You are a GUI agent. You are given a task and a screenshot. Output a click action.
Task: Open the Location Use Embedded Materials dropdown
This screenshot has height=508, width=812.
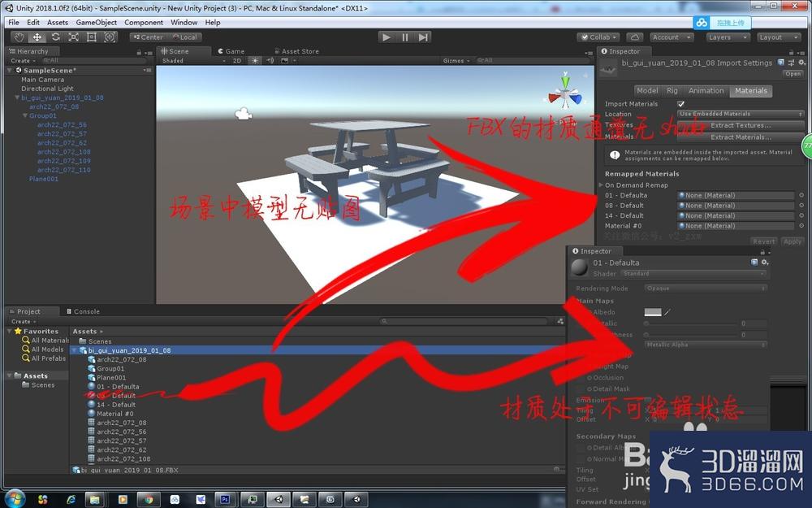(741, 114)
